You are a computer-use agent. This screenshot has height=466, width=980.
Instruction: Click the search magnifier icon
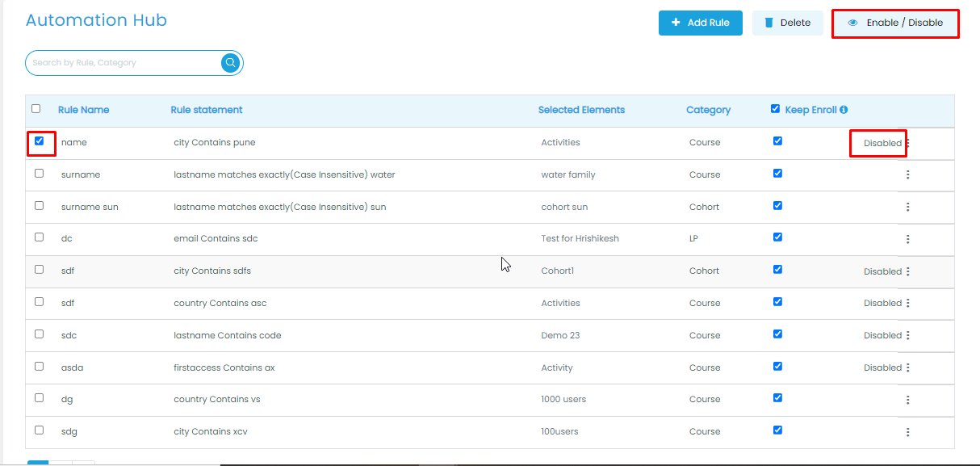(230, 62)
